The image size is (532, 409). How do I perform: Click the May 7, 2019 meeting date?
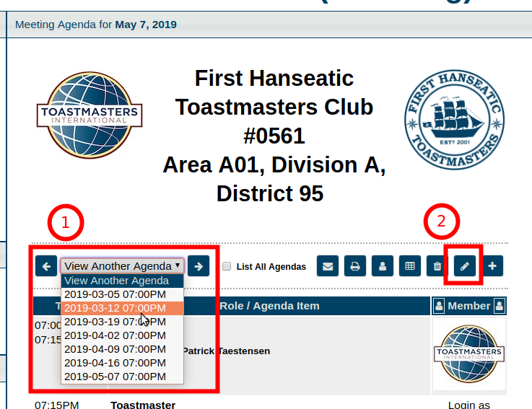pos(146,25)
